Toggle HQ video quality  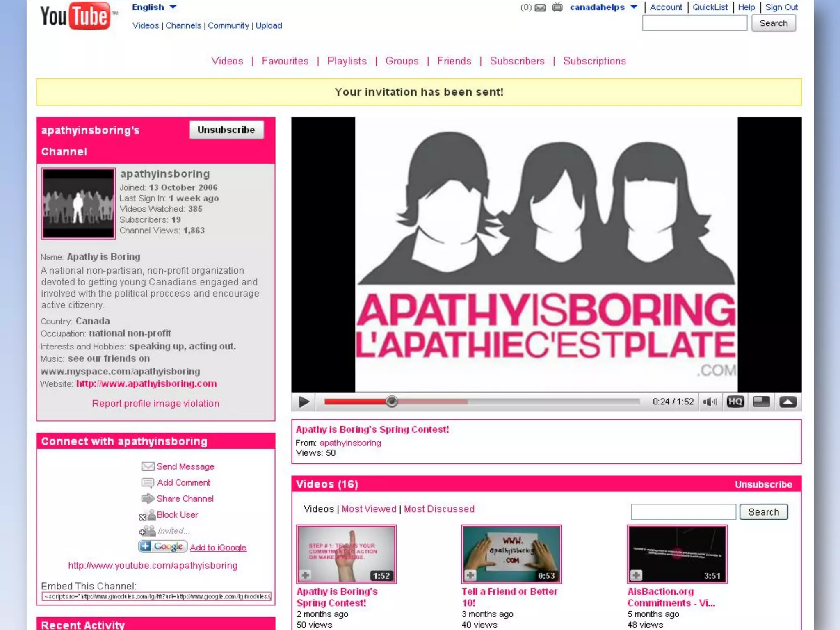(x=735, y=402)
